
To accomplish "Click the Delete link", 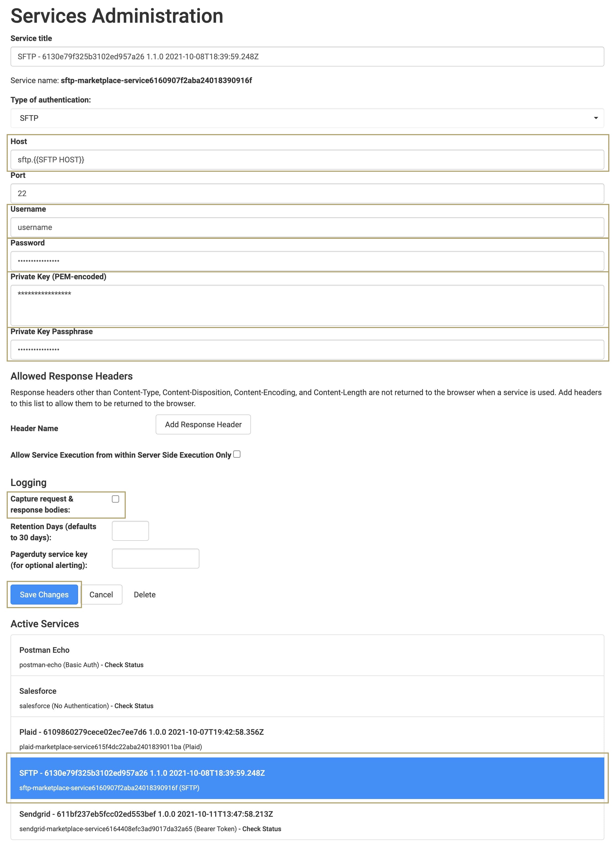I will tap(145, 594).
